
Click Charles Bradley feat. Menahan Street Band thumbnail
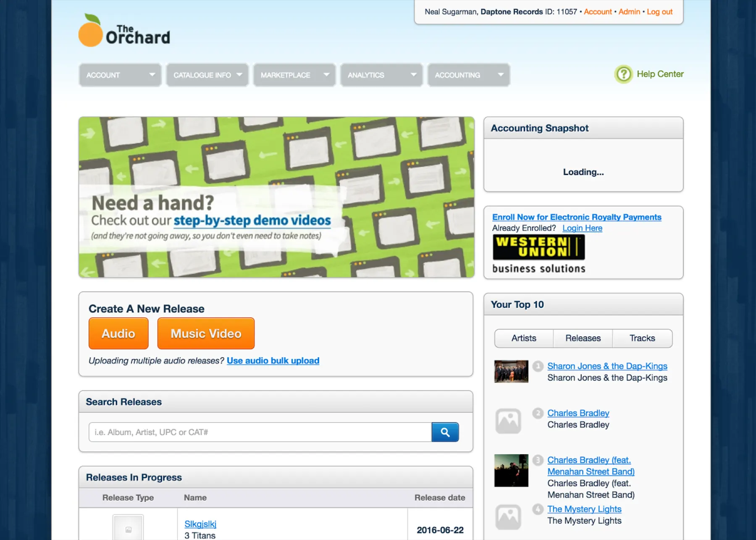[511, 470]
